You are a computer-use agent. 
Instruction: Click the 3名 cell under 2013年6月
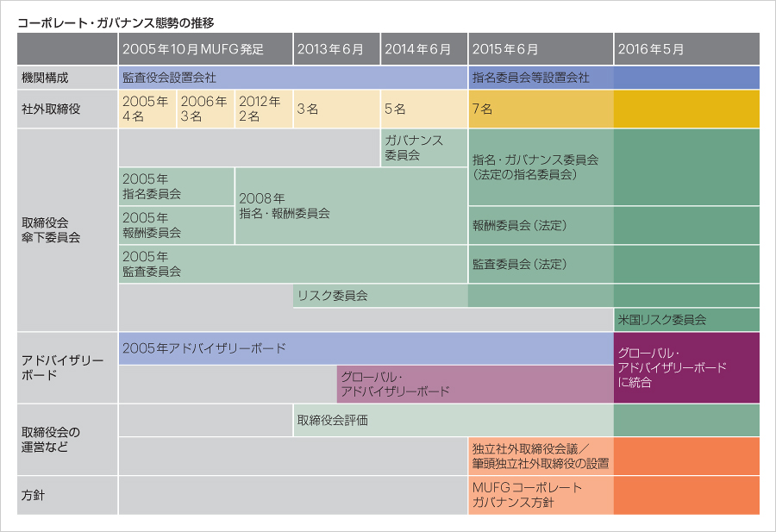336,109
